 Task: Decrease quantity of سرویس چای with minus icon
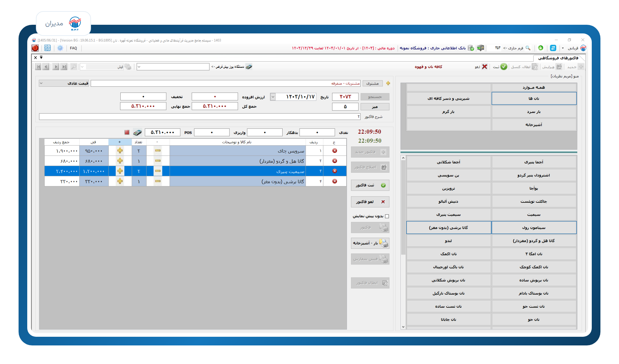[158, 151]
